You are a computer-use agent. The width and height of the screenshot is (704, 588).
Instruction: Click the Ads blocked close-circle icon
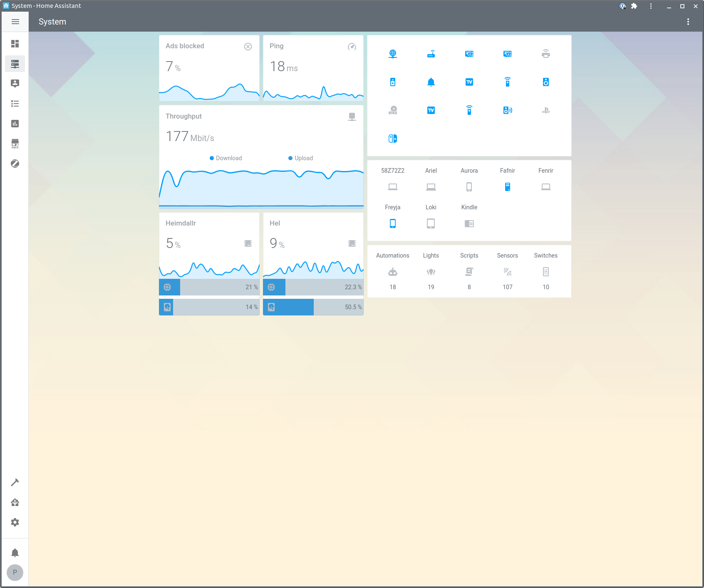pos(248,47)
